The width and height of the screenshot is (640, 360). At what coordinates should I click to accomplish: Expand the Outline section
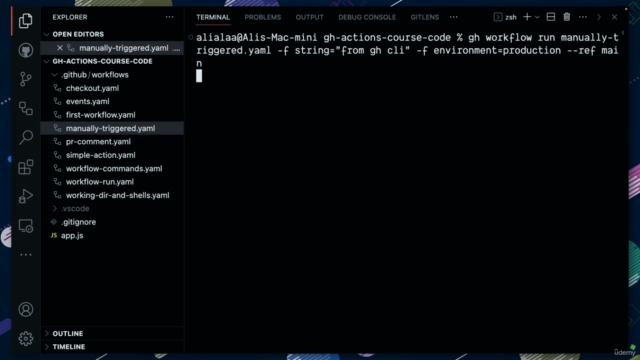click(x=68, y=333)
